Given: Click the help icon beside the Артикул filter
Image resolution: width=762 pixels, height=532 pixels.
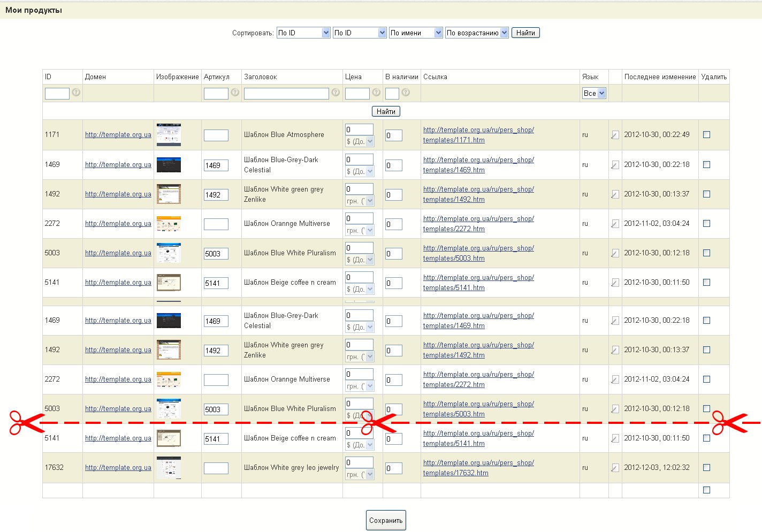Looking at the screenshot, I should coord(235,93).
